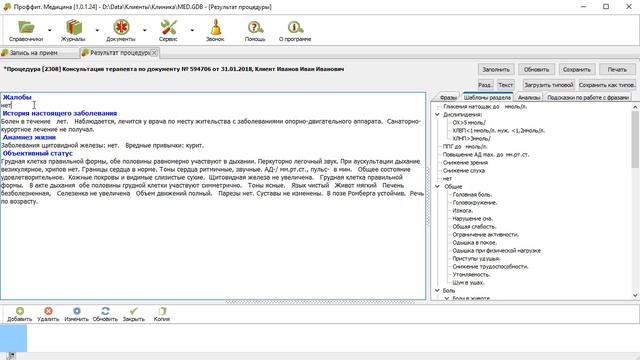Click Сохранить как типов. button
The image size is (640, 360).
click(607, 85)
